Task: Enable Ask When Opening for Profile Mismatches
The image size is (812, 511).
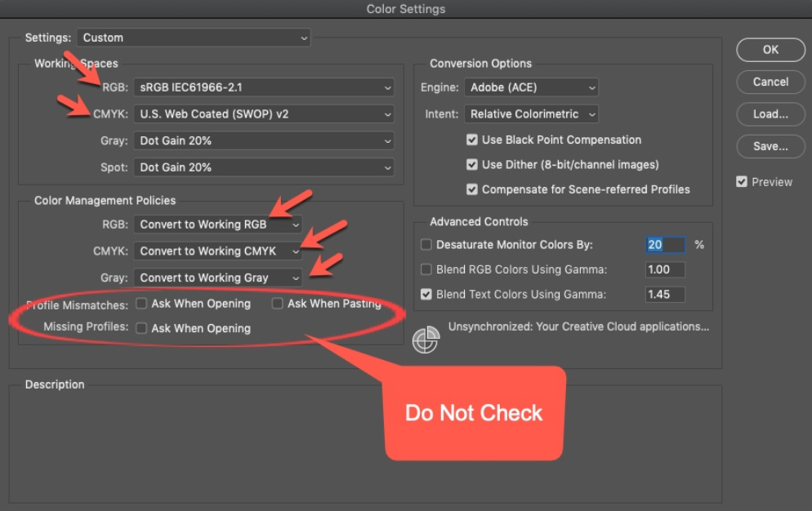Action: click(141, 304)
